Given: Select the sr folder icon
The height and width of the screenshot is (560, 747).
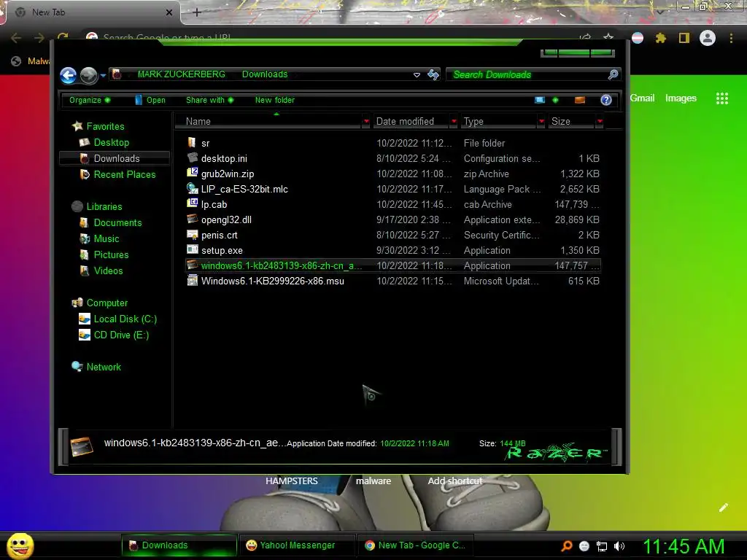Looking at the screenshot, I should click(x=192, y=142).
